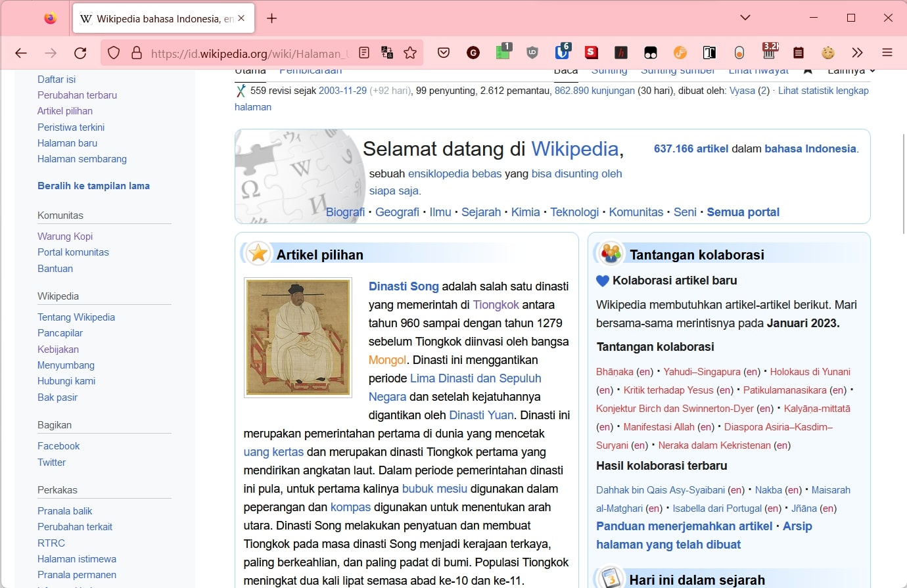Click the translate page icon

click(387, 53)
